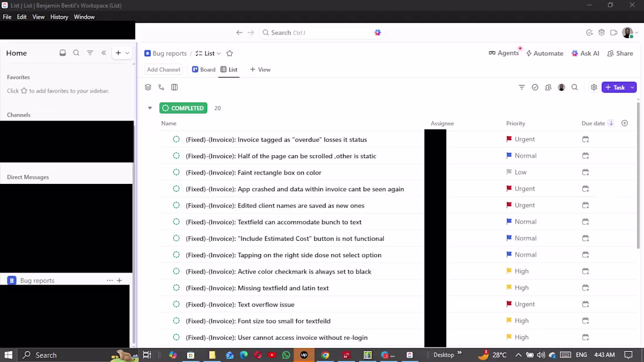Click the columns icon in toolbar
This screenshot has width=644, height=362.
pos(174,87)
